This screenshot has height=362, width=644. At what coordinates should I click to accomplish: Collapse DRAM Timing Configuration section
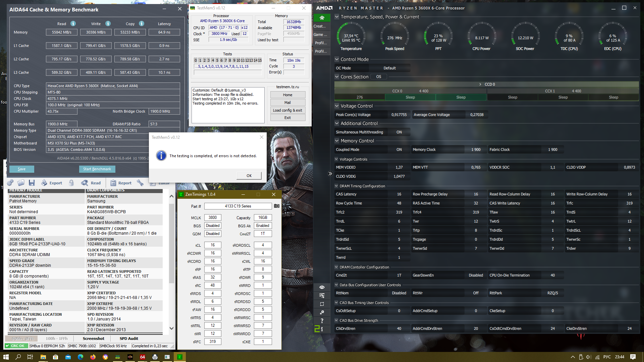(336, 186)
